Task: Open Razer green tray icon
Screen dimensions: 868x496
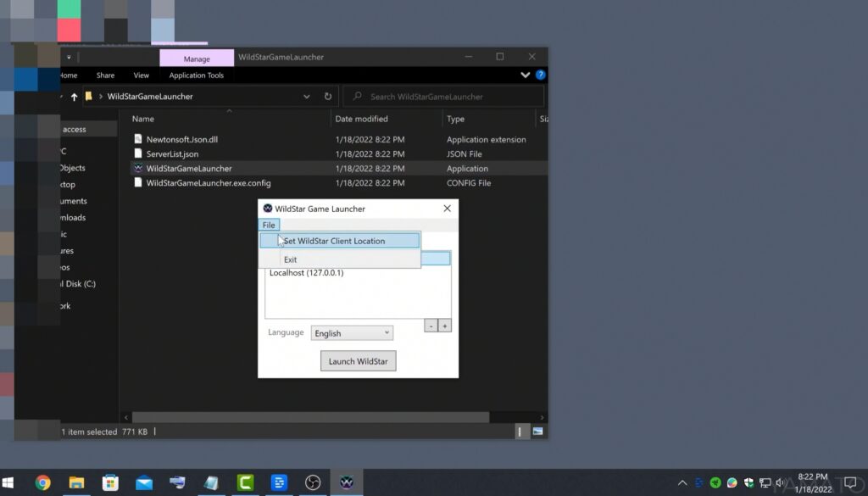Action: (715, 482)
